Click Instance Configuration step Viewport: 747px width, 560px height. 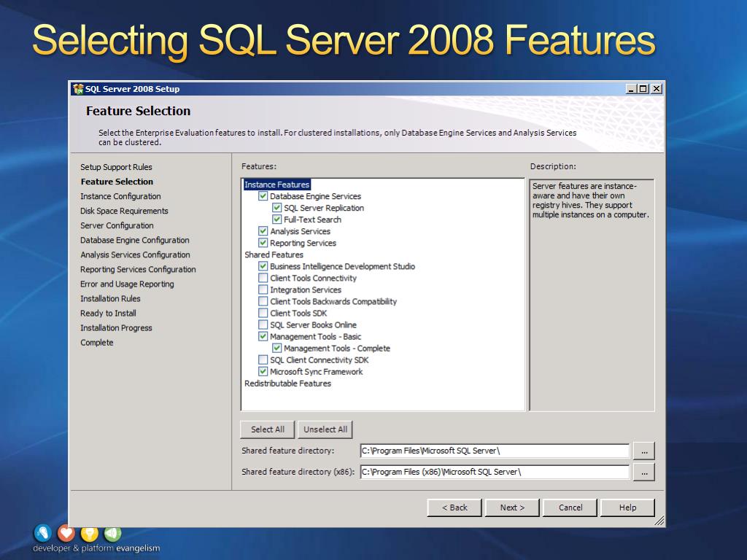pyautogui.click(x=120, y=196)
